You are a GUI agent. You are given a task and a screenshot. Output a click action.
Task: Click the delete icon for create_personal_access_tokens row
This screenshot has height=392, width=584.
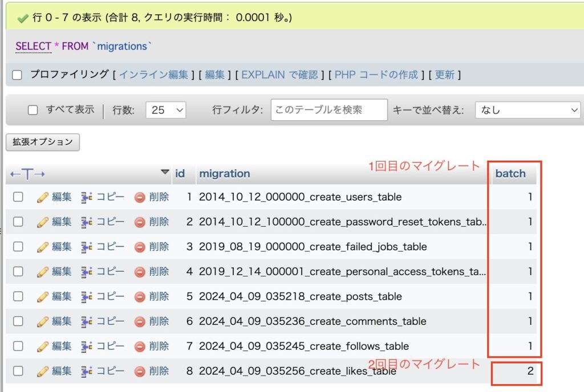click(x=140, y=272)
